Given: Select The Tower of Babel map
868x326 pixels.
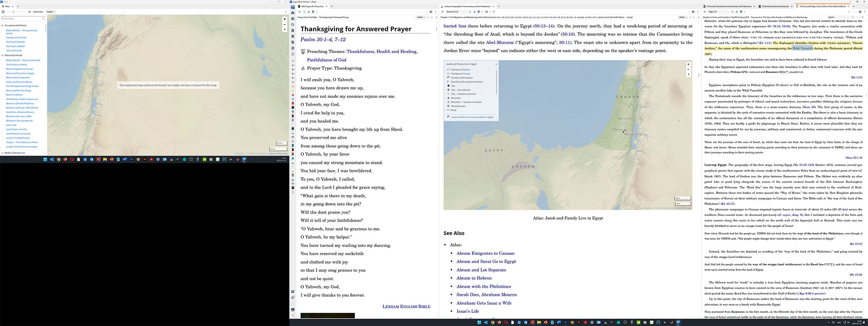Looking at the screenshot, I should [x=15, y=46].
